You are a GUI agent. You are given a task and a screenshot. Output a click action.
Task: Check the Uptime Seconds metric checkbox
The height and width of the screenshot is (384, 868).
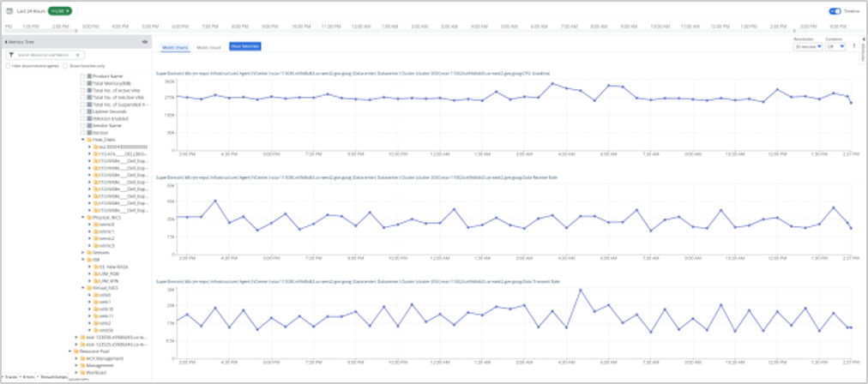(83, 111)
